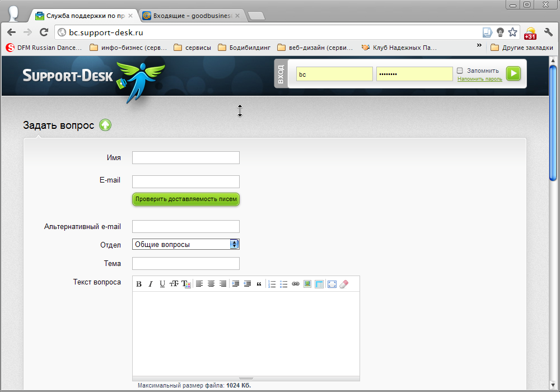Insert a blockquote in the editor
The height and width of the screenshot is (392, 560).
click(x=259, y=284)
